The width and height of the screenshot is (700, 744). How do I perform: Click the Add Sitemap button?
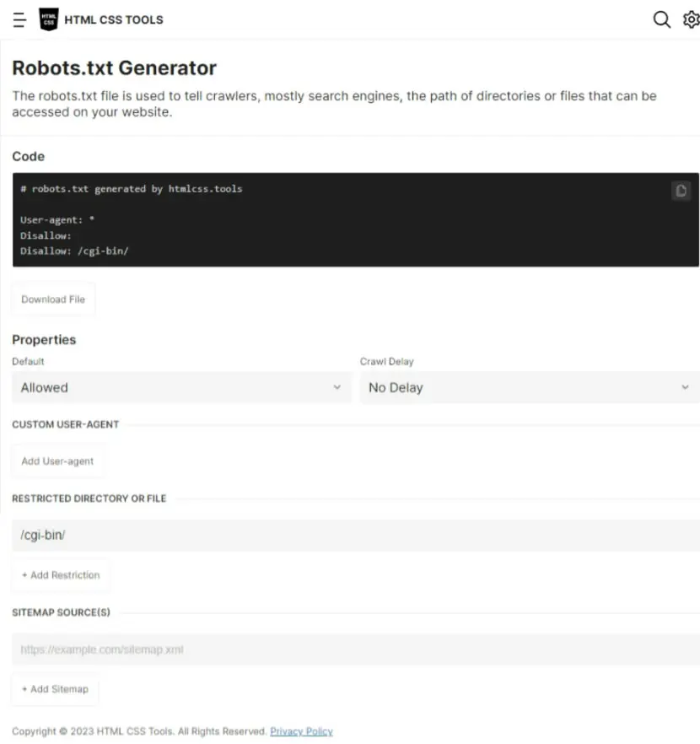coord(55,689)
